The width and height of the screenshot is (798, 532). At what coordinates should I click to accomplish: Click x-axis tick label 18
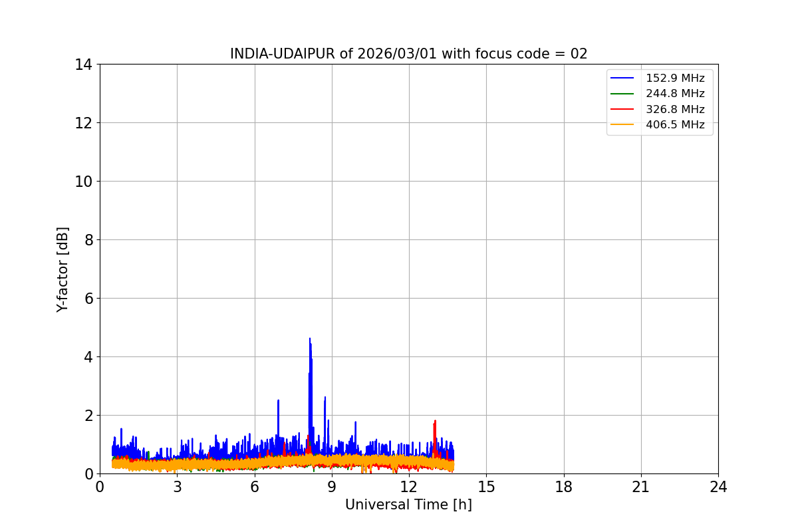click(x=564, y=487)
